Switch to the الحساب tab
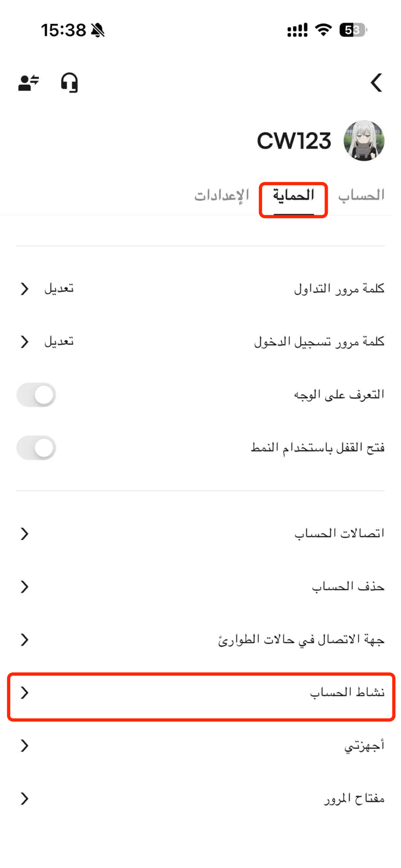 361,195
